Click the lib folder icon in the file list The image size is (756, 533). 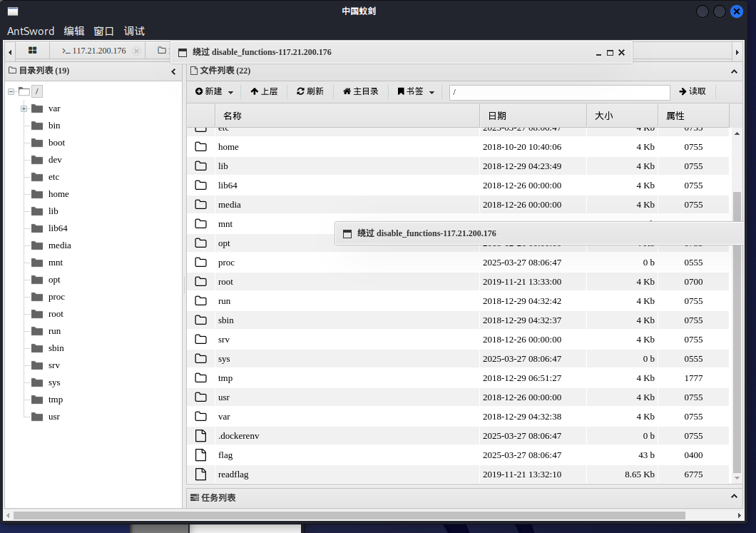tap(200, 166)
